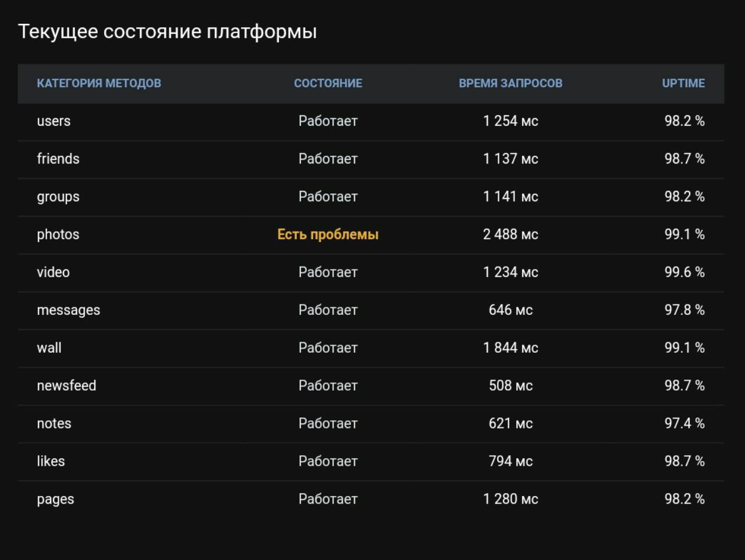Click the 'Есть проблемы' status for photos
Image resolution: width=745 pixels, height=560 pixels.
(x=328, y=235)
